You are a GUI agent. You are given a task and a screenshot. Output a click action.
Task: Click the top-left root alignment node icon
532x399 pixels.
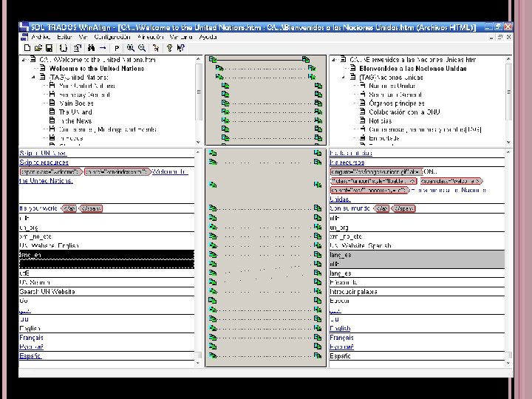coord(213,59)
